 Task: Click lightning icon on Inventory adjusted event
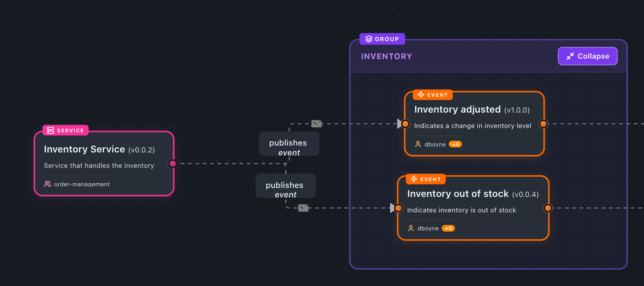pos(421,95)
